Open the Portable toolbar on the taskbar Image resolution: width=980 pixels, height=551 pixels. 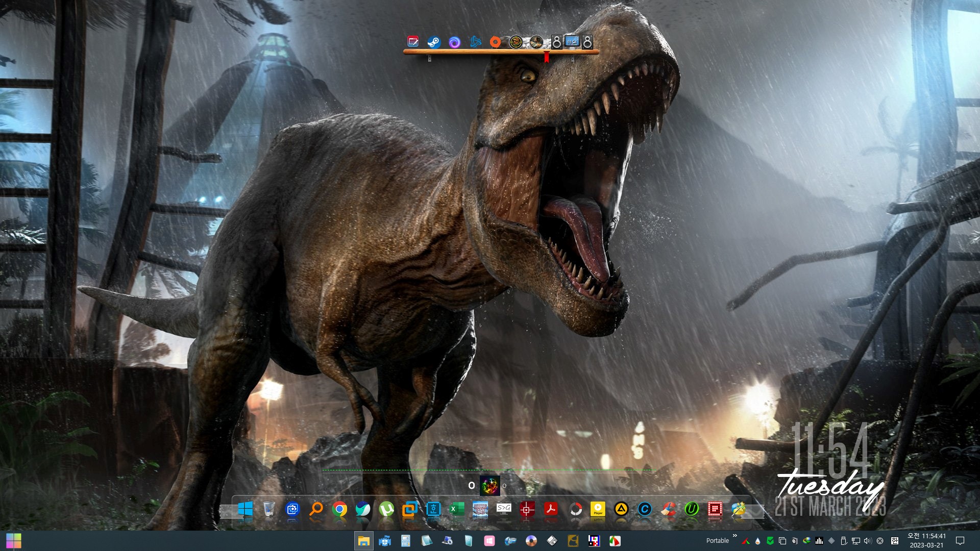[717, 541]
